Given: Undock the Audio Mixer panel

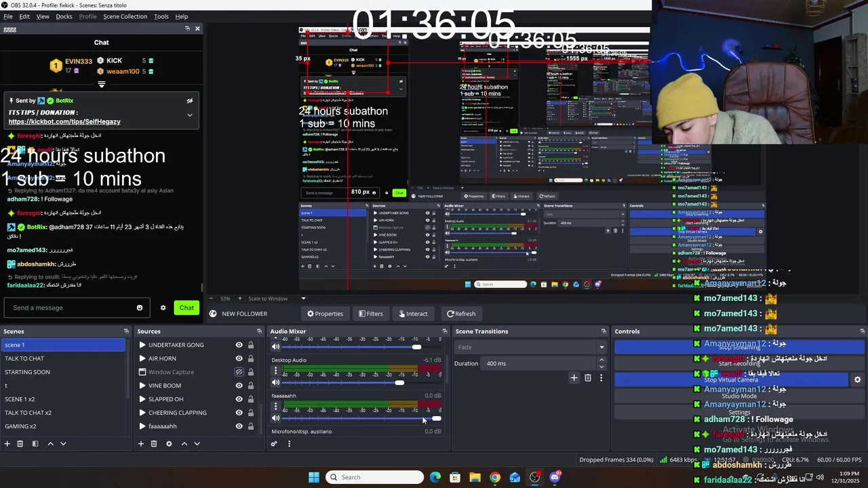Looking at the screenshot, I should point(445,331).
